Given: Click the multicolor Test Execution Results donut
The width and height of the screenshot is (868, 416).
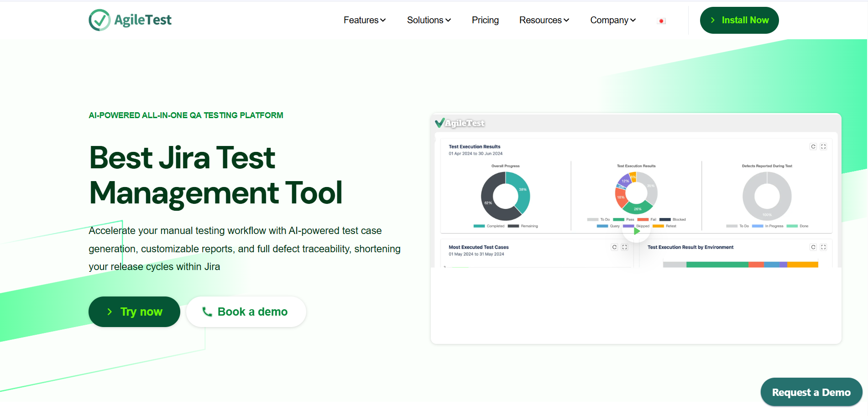Looking at the screenshot, I should pyautogui.click(x=636, y=193).
